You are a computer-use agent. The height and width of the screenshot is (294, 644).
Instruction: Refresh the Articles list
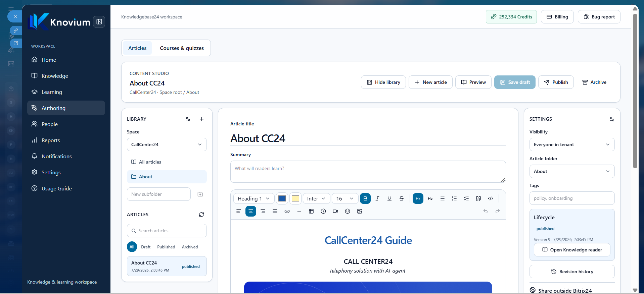tap(201, 215)
